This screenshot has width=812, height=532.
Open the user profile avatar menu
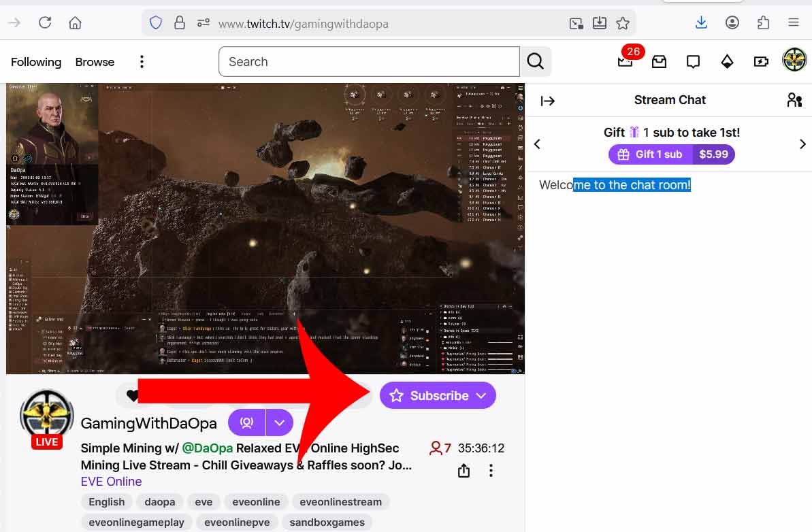click(x=794, y=59)
